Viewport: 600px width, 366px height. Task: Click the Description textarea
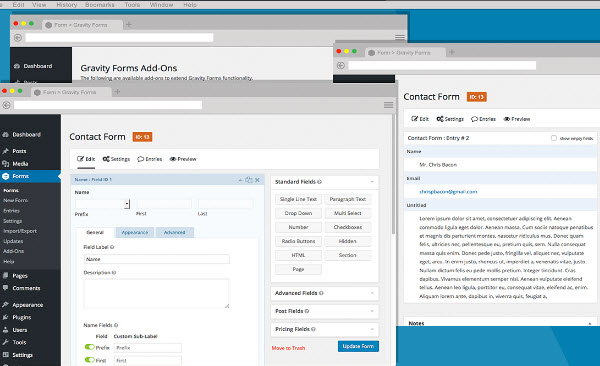click(157, 294)
